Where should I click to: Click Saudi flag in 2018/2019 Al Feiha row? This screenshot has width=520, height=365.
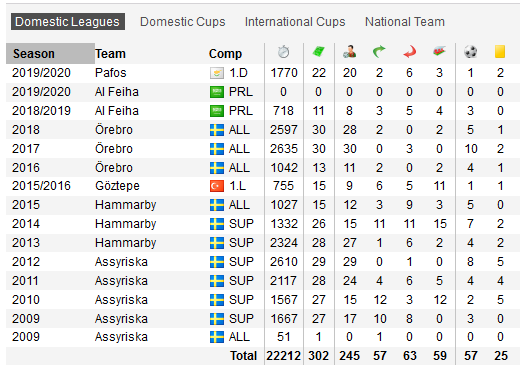217,111
